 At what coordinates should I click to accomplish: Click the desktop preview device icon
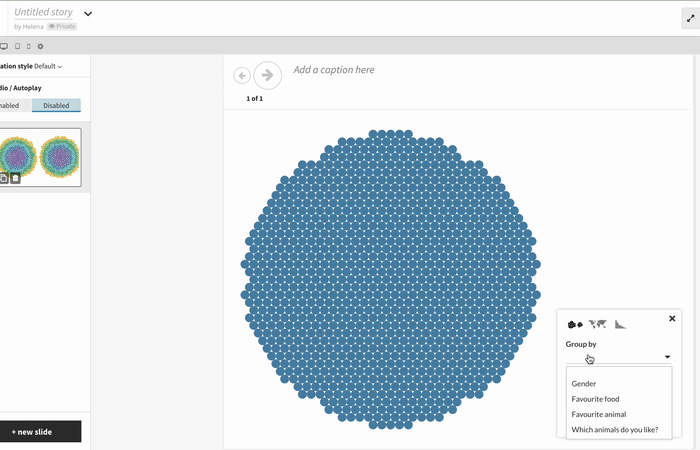(4, 46)
